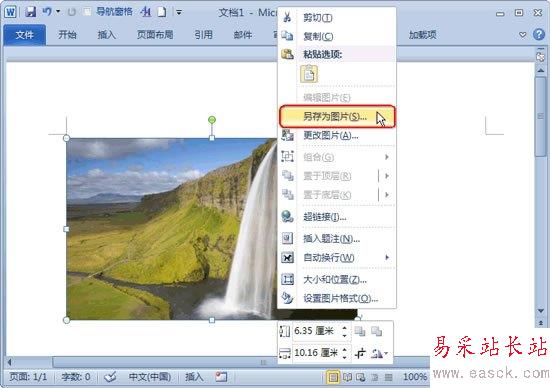Switch to the 邮件 ribbon tab

243,35
